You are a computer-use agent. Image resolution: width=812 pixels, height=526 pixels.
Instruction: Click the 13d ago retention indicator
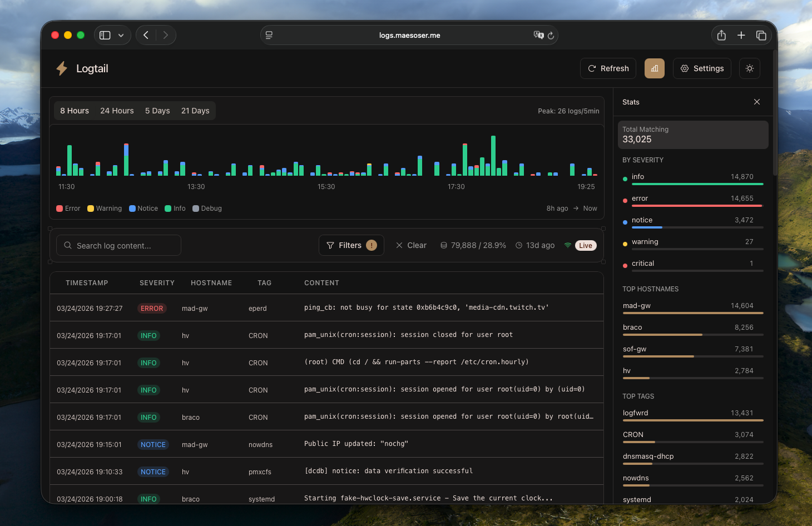pos(535,245)
